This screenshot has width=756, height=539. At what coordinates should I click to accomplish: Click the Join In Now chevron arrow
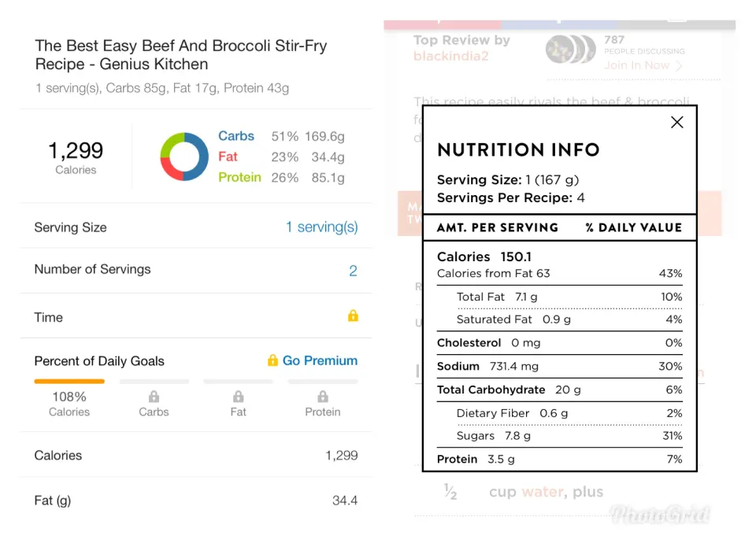pos(679,66)
